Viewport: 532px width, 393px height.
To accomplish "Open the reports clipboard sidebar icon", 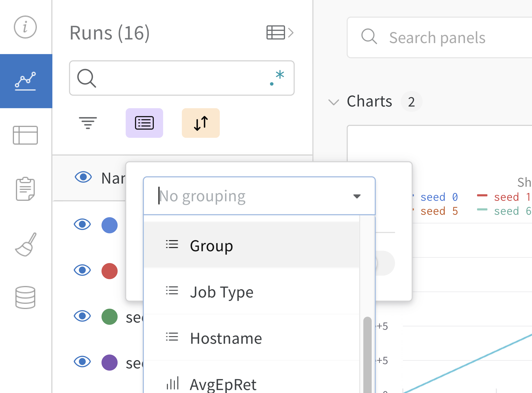I will point(25,189).
